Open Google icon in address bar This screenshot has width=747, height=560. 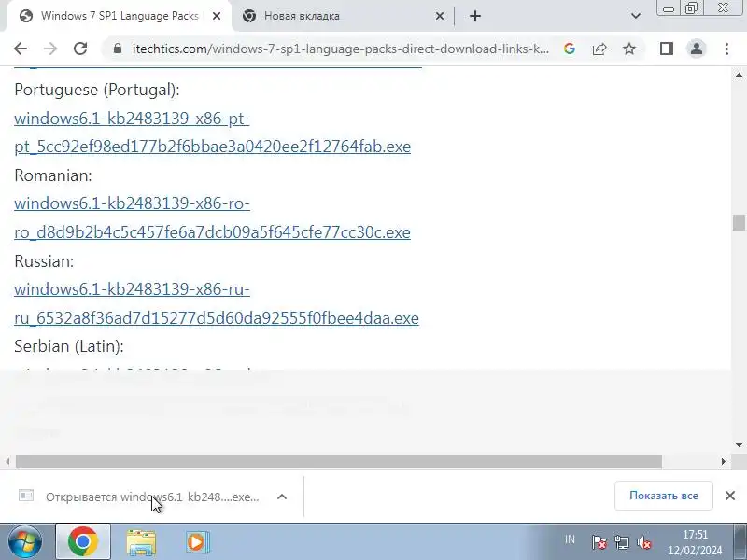570,49
